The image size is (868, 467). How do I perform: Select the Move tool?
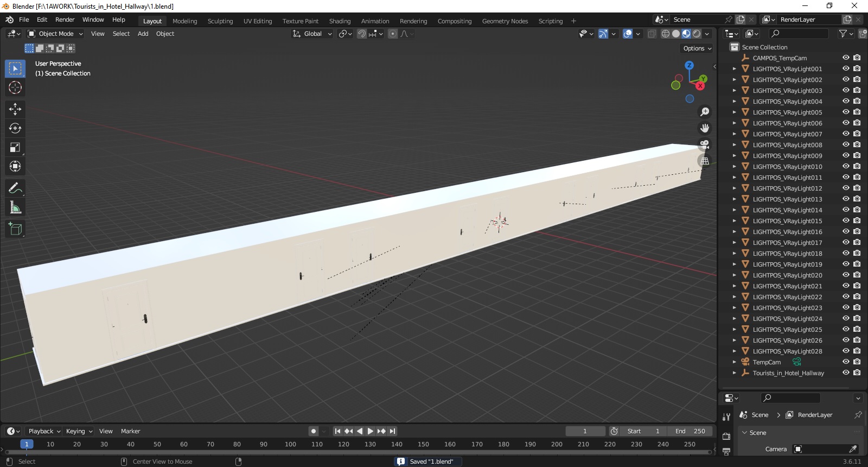15,109
